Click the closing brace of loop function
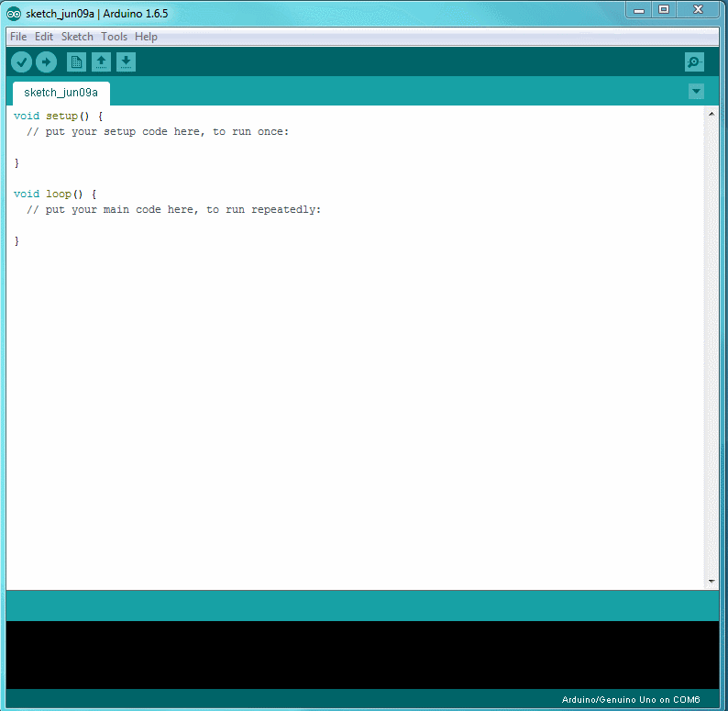728x711 pixels. click(17, 240)
